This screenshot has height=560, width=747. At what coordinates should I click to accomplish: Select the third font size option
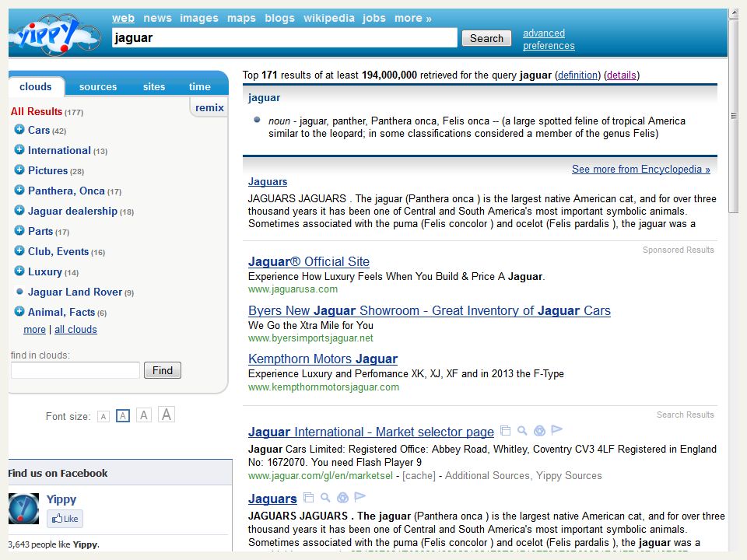[x=144, y=415]
